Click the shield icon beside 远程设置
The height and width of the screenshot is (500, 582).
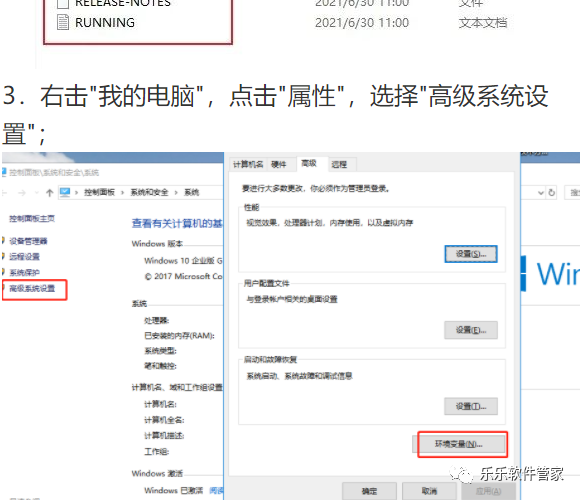(3, 256)
